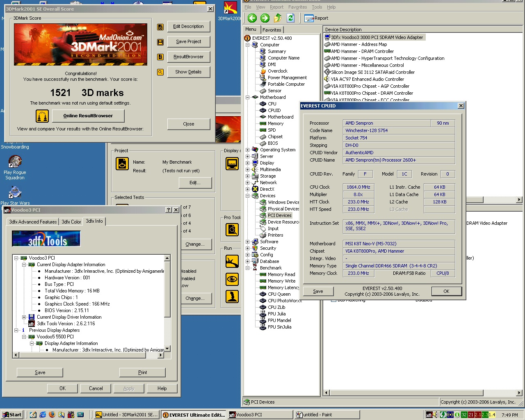
Task: Select CPUID item under Motherboard
Action: click(274, 110)
